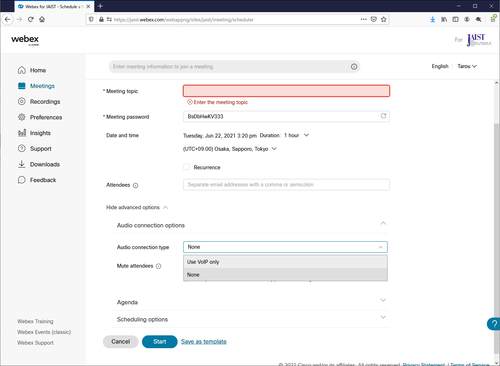Open the Tarou user menu

coord(467,66)
